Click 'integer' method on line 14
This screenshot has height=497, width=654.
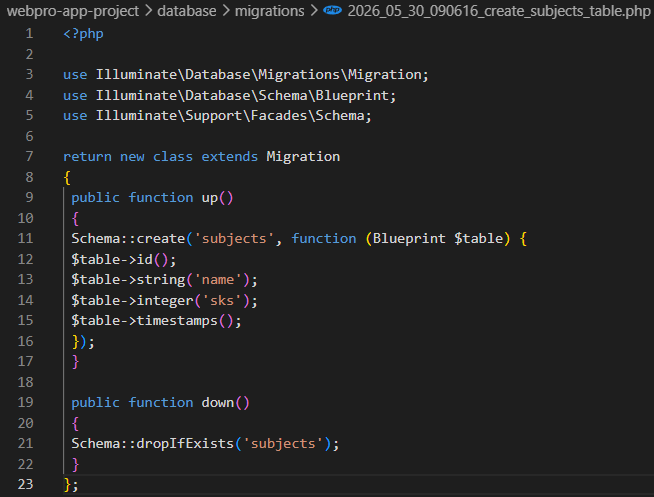coord(165,300)
